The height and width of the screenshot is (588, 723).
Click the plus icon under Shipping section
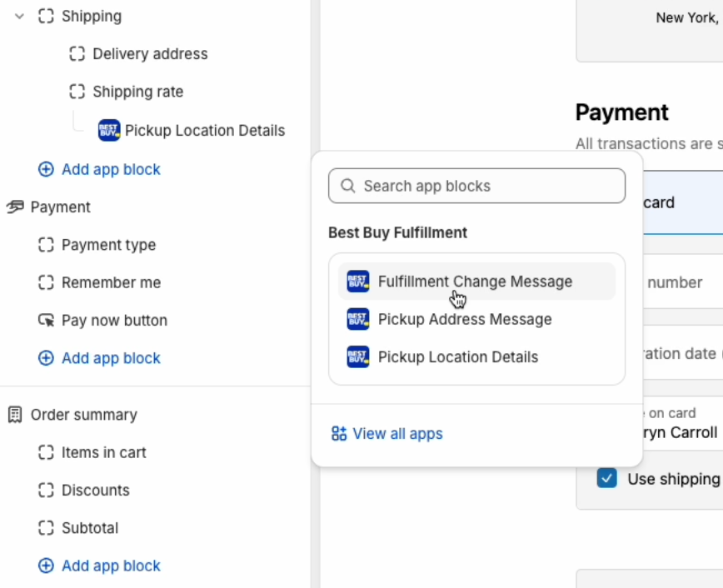46,169
